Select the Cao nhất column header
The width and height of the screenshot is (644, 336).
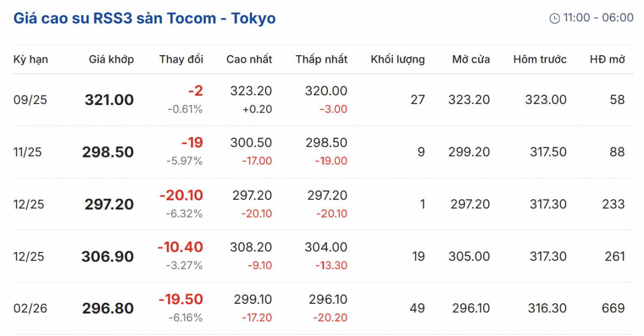tap(249, 59)
